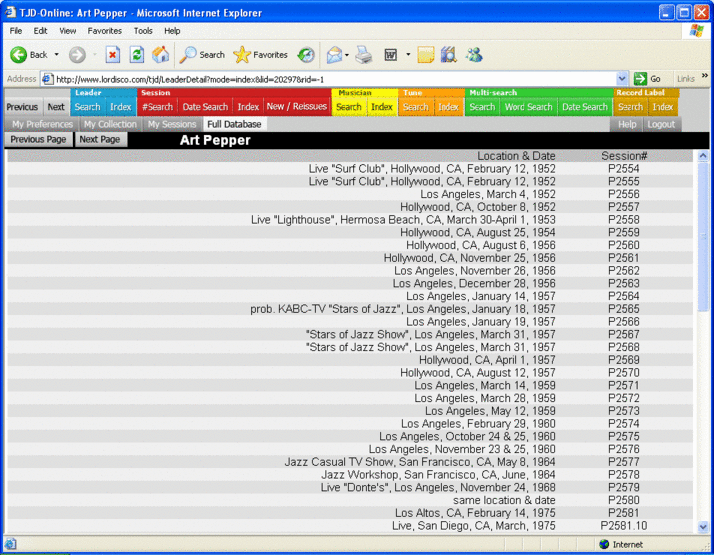Viewport: 714px width, 555px height.
Task: Click the Back arrow icon
Action: pyautogui.click(x=18, y=55)
